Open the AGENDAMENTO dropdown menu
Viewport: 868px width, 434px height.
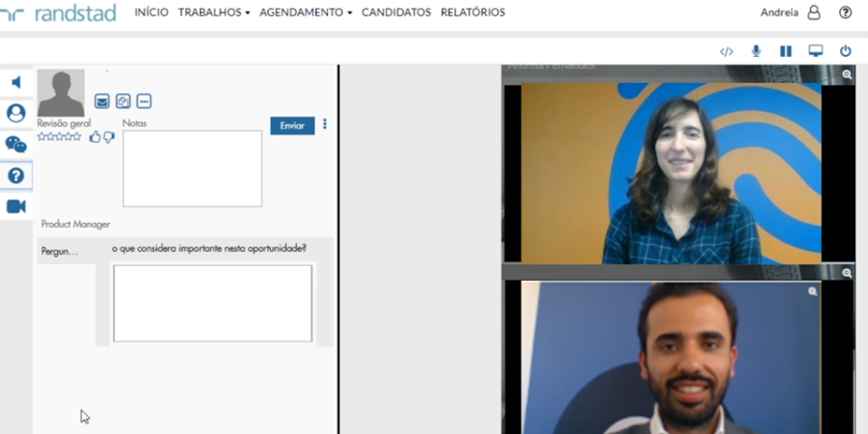pos(305,13)
